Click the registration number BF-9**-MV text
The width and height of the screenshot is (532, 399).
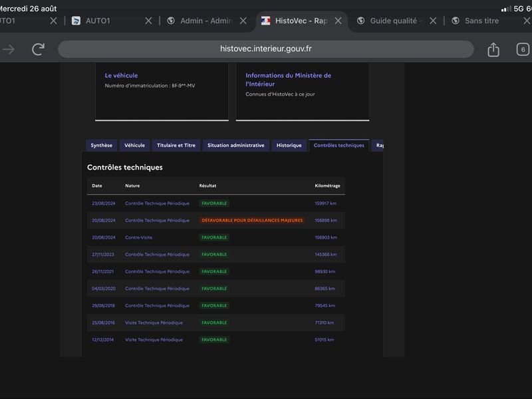coord(184,86)
